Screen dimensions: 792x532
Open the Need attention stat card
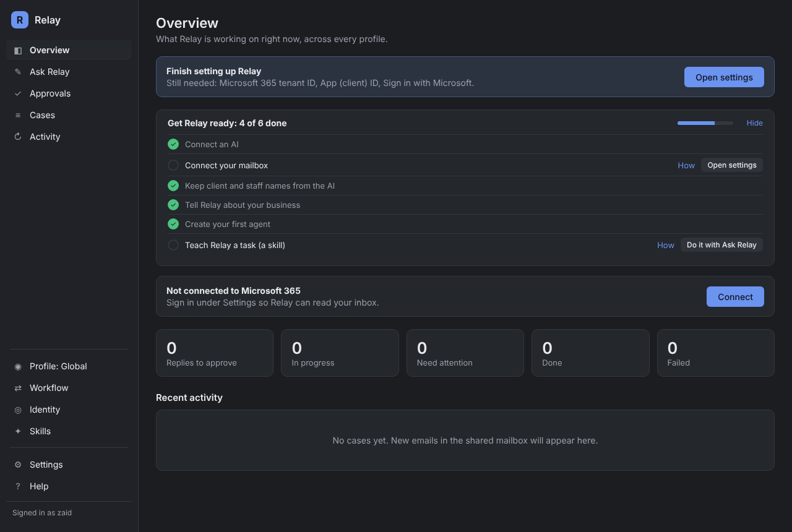465,353
